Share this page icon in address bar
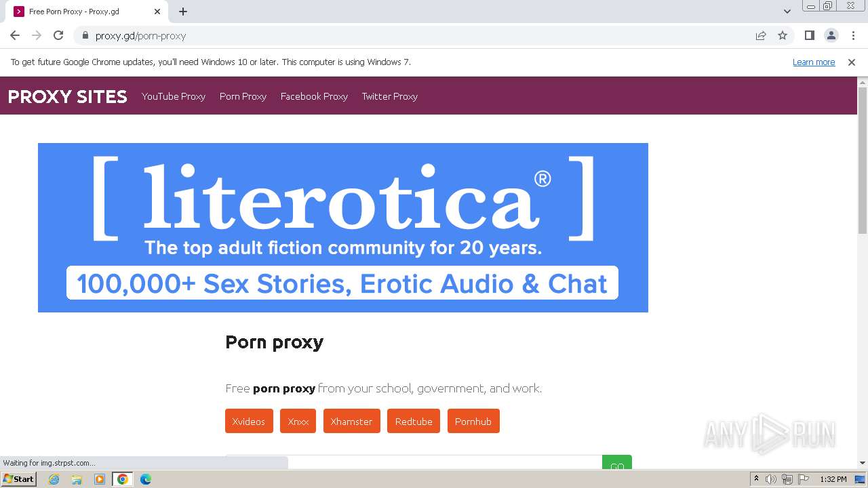Screen dimensions: 868x488 [x=761, y=35]
